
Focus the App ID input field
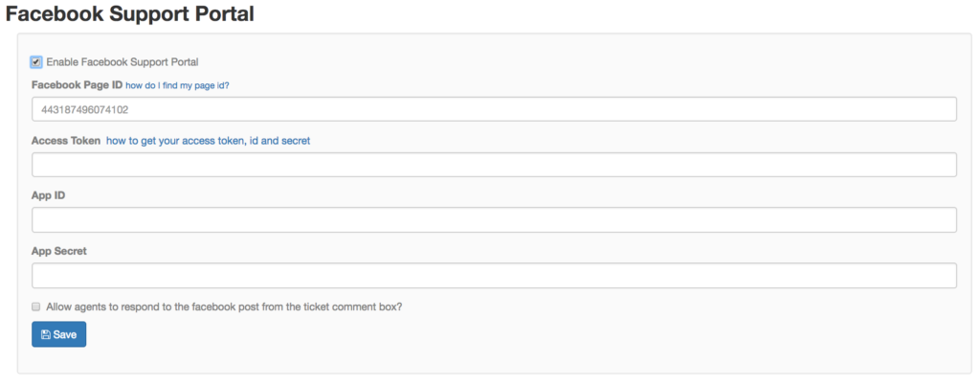pyautogui.click(x=494, y=220)
